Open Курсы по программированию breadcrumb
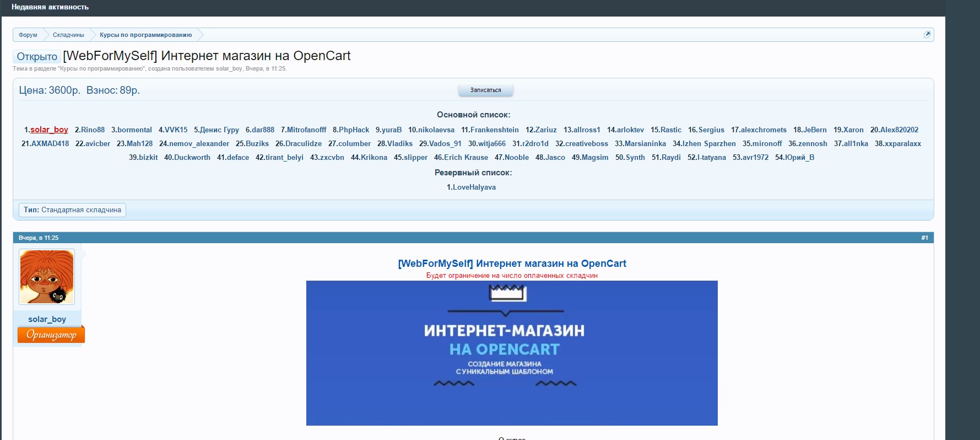This screenshot has height=440, width=980. [x=146, y=35]
